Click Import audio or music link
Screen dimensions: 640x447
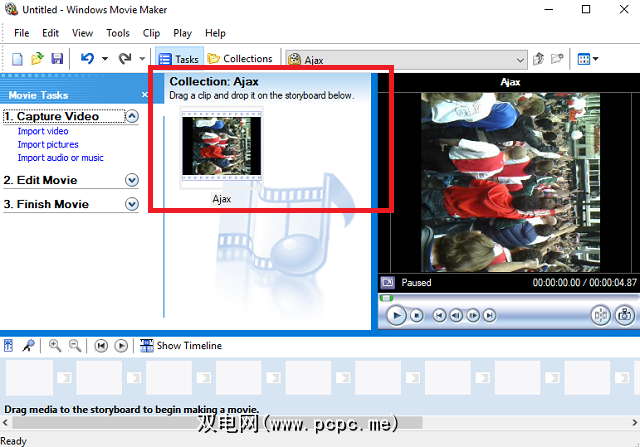[x=60, y=158]
